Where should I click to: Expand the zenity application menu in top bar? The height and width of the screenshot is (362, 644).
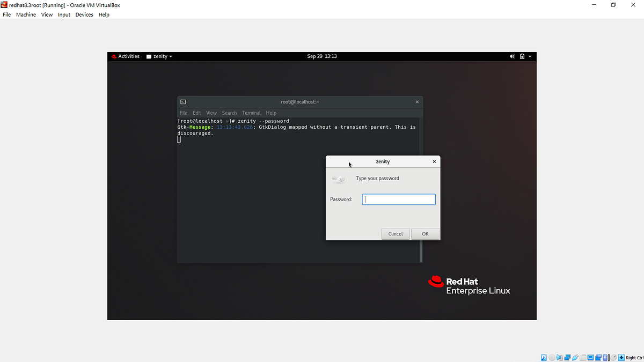click(x=159, y=56)
